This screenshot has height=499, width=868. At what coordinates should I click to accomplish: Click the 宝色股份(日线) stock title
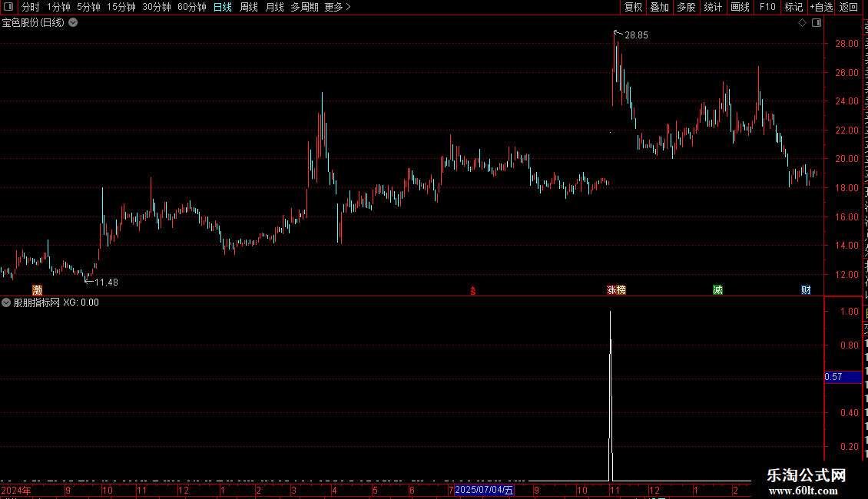[33, 23]
